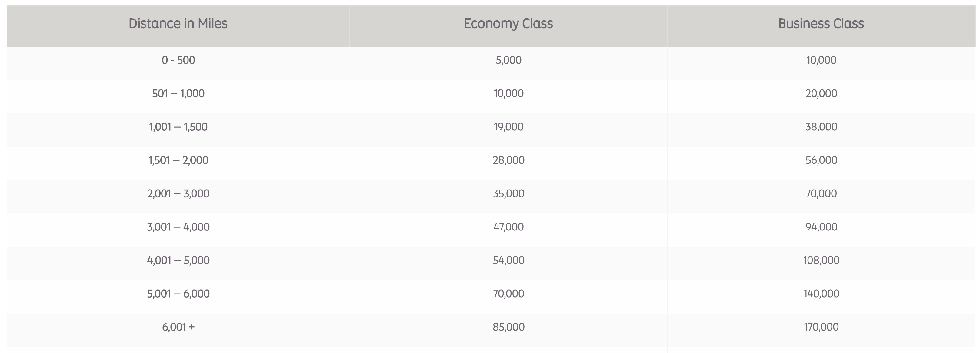980x353 pixels.
Task: Click the Business Class column header
Action: tap(821, 24)
